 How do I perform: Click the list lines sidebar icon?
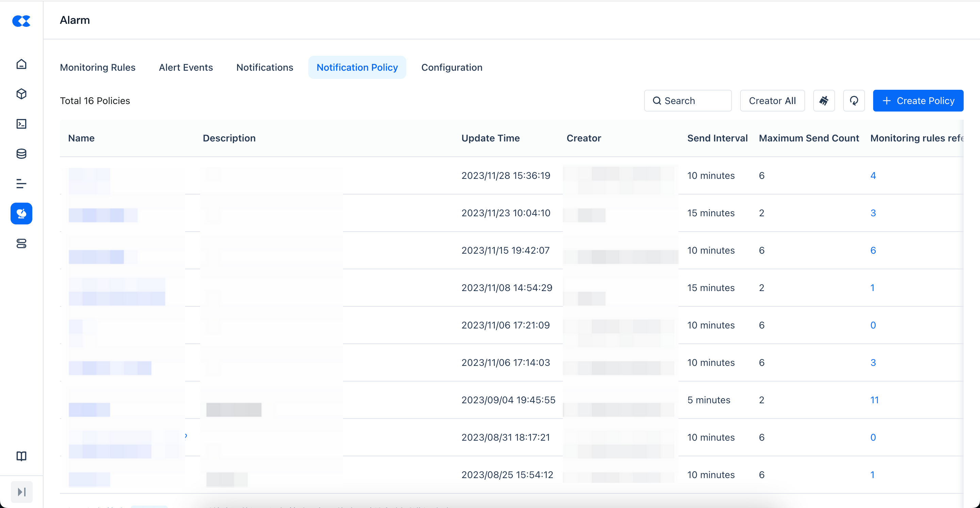[21, 184]
